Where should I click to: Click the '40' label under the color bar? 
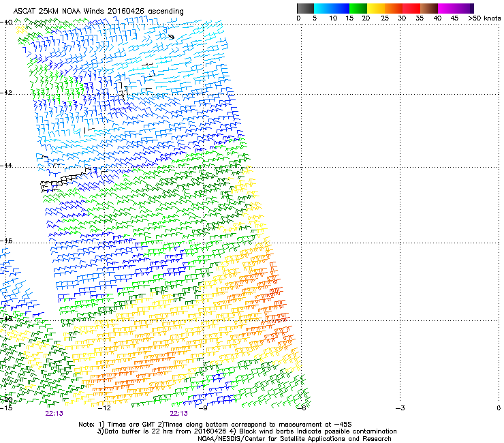coord(437,18)
